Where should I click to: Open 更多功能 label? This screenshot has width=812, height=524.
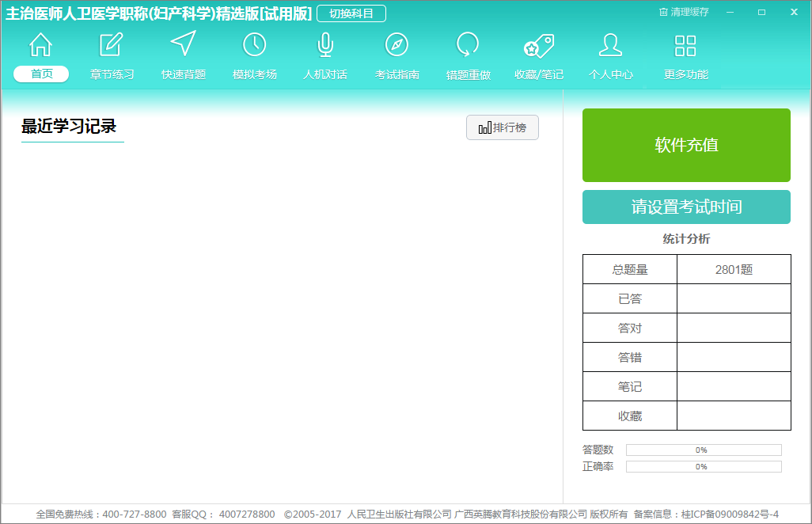click(x=685, y=74)
